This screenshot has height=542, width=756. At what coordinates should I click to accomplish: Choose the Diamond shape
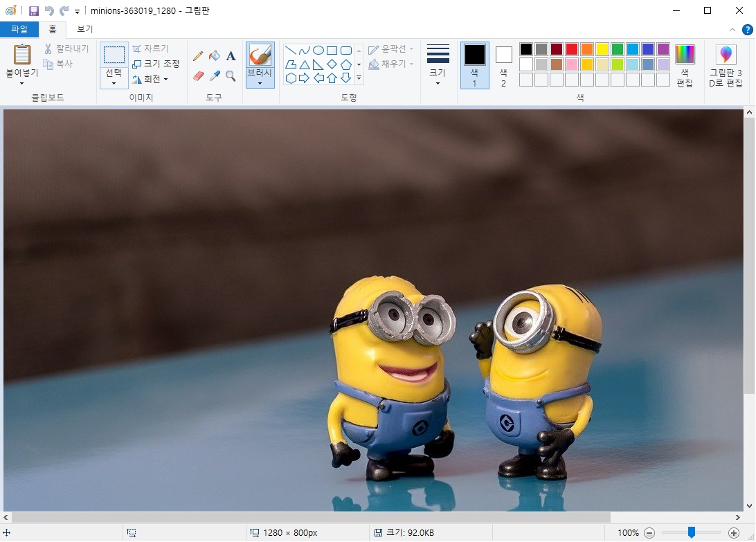coord(332,64)
